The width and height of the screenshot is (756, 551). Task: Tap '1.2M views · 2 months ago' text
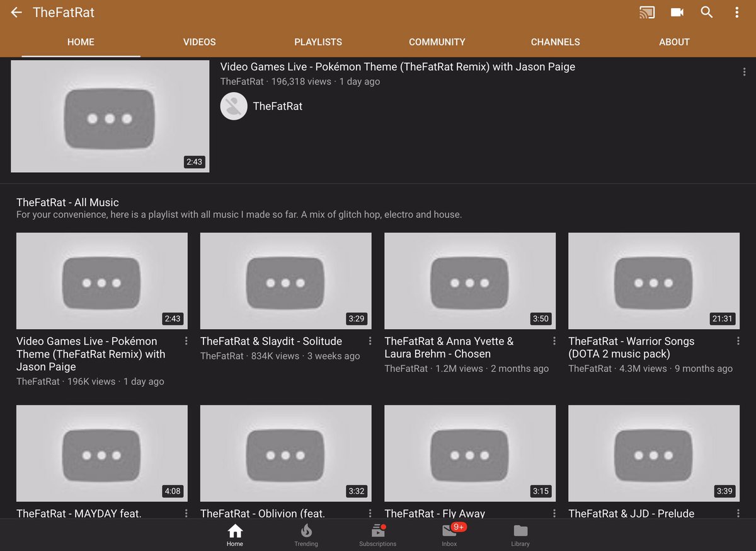pyautogui.click(x=492, y=369)
